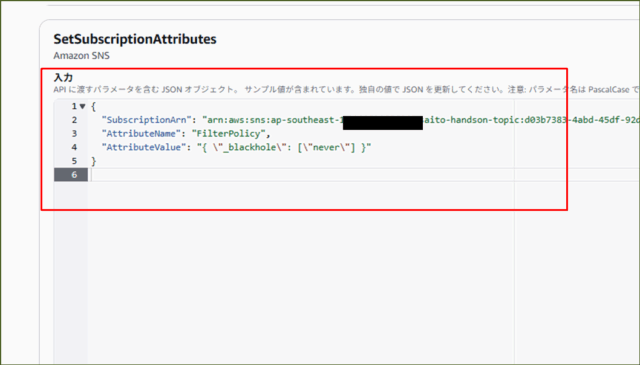This screenshot has height=365, width=640.
Task: Click the SetSubscriptionAttributes heading
Action: coord(135,39)
